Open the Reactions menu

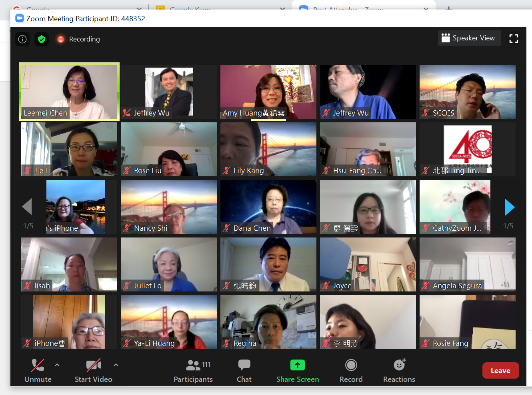coord(399,371)
